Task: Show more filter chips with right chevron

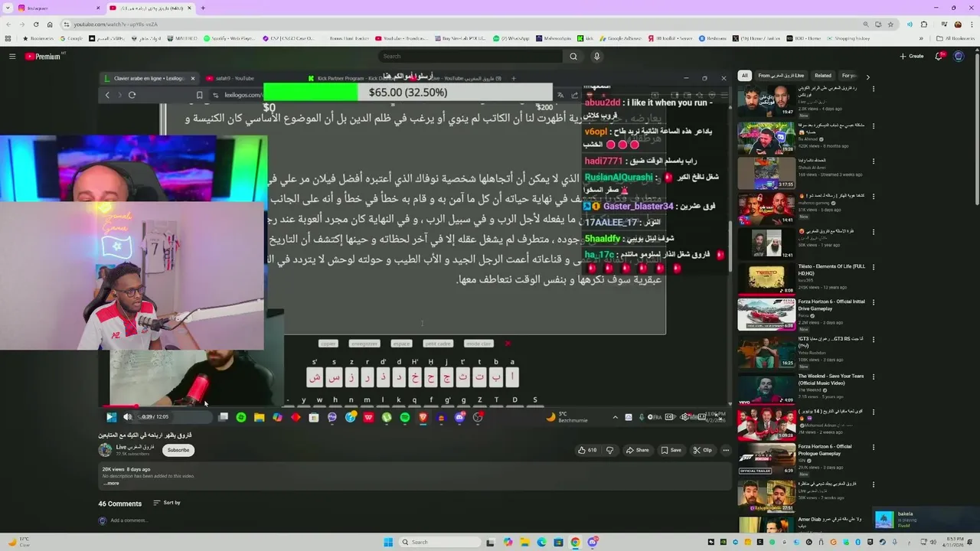Action: (867, 77)
